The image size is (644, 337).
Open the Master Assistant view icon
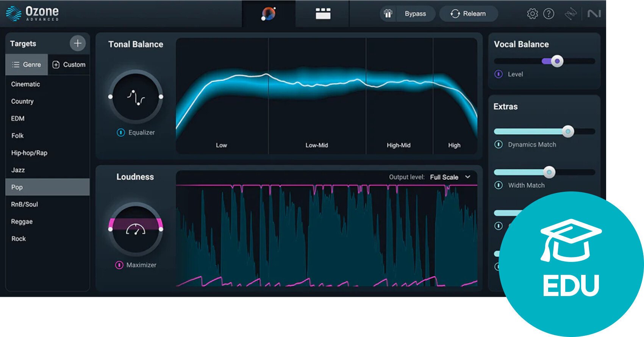269,14
